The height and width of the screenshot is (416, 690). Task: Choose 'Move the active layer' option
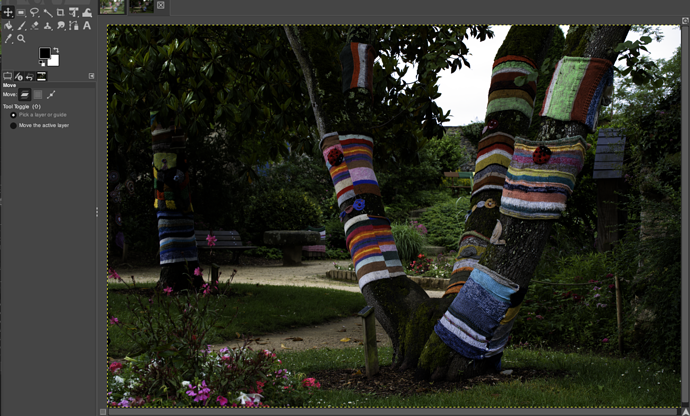40,125
